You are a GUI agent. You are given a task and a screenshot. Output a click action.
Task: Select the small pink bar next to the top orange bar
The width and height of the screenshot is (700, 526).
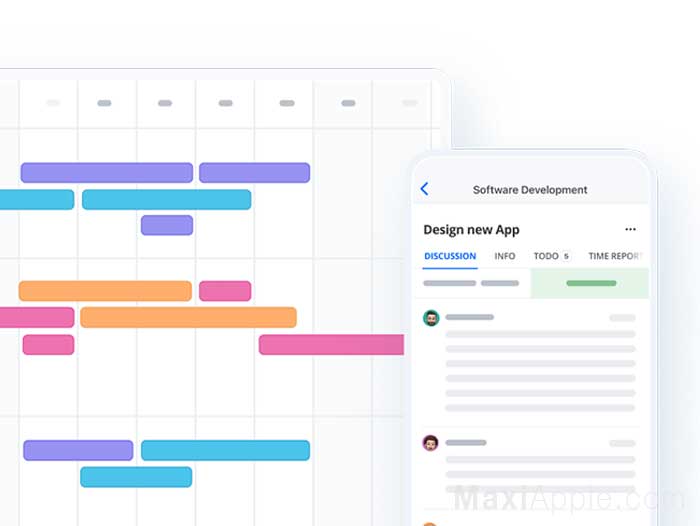[225, 291]
